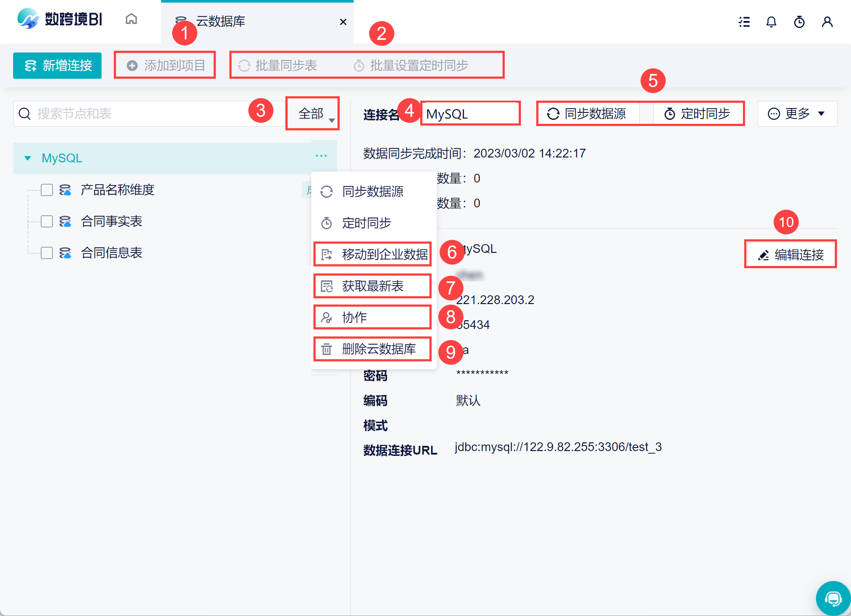Viewport: 851px width, 616px height.
Task: Open the task list icon top right
Action: coord(744,22)
